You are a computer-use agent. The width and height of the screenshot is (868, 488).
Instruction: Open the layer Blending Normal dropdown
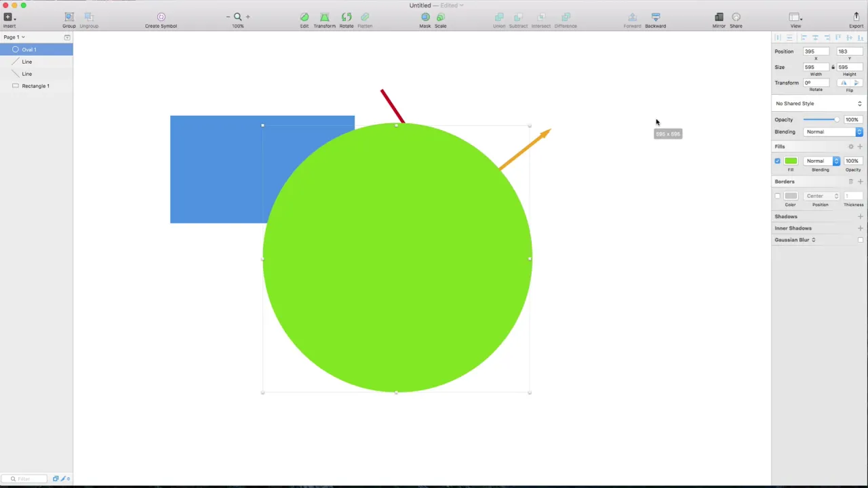pyautogui.click(x=833, y=131)
